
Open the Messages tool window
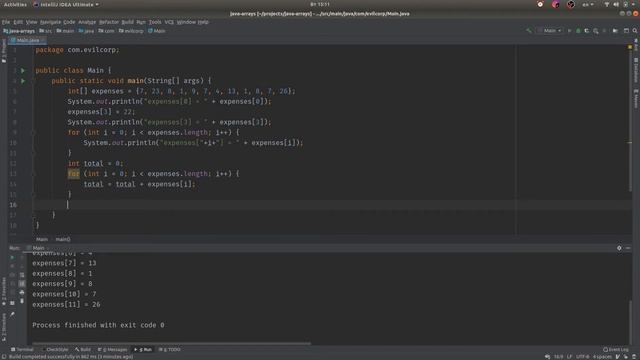click(112, 349)
